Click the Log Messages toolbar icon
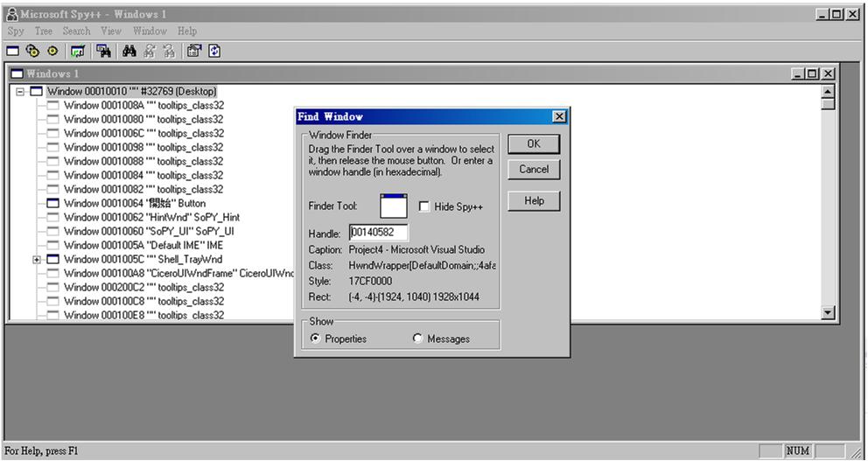This screenshot has width=868, height=461. pyautogui.click(x=76, y=52)
